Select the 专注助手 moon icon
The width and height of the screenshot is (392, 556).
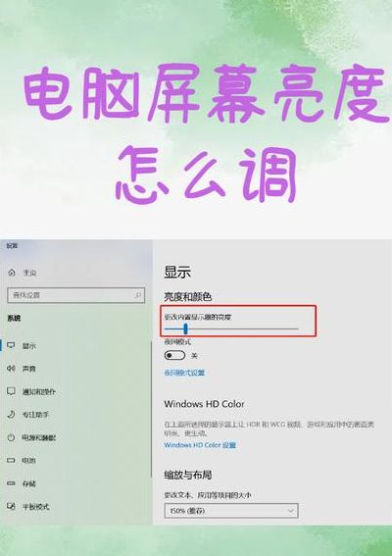coord(12,414)
